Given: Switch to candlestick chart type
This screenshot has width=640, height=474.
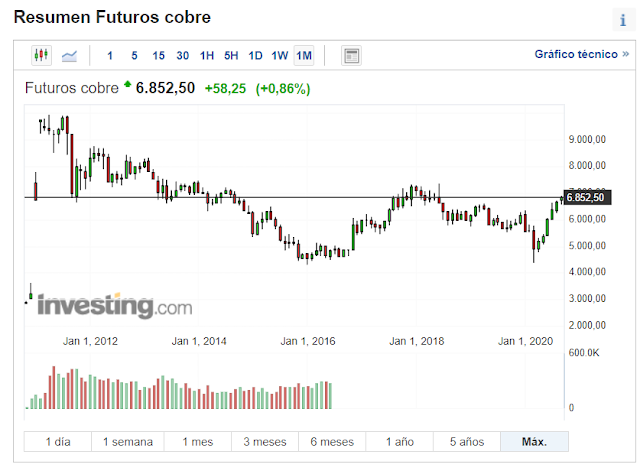Looking at the screenshot, I should point(41,55).
